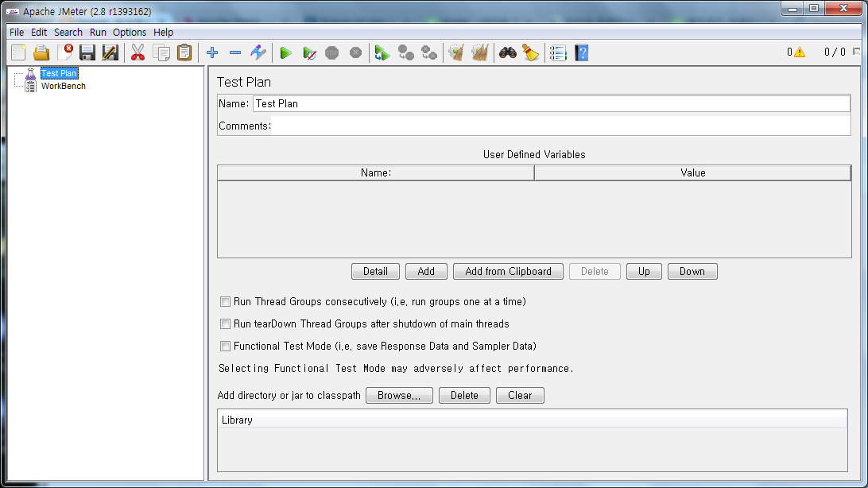Click the Toggle enable/disable icon
The image size is (868, 488).
pos(258,52)
